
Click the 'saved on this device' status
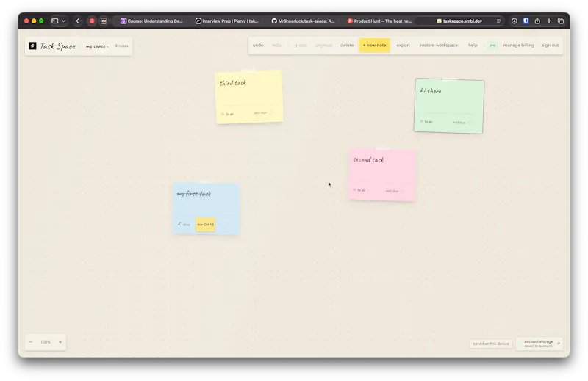pyautogui.click(x=491, y=344)
